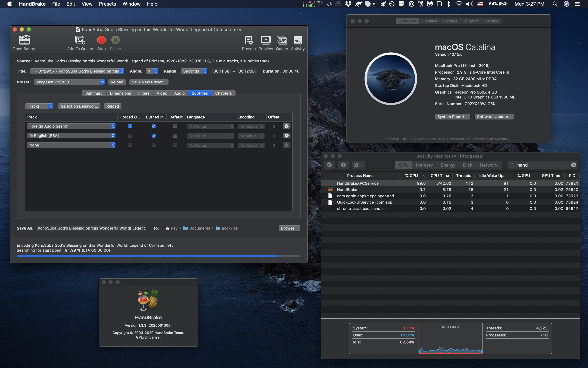588x368 pixels.
Task: Toggle Forced Only for English SSA track
Action: click(130, 136)
